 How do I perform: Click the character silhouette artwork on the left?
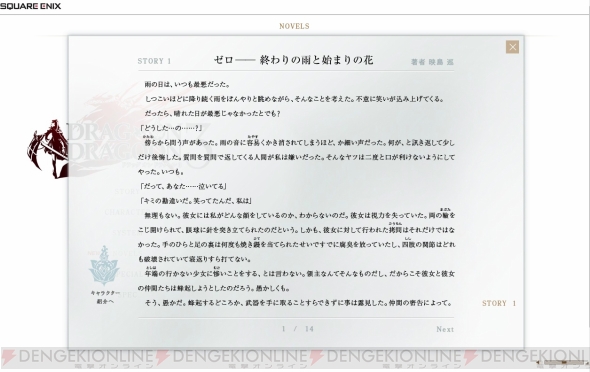[x=48, y=149]
